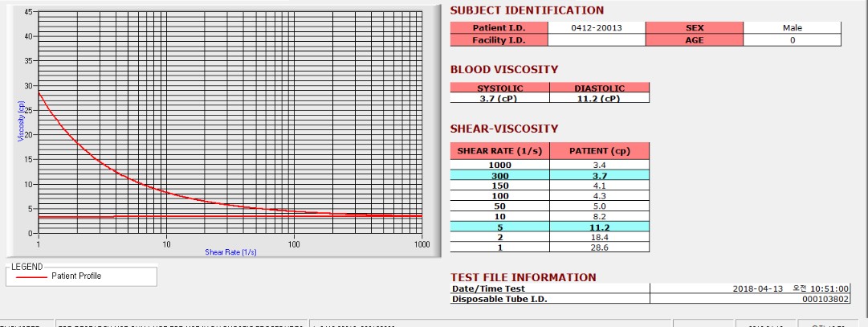Click the SHEAR RATE (1/s) column header

(x=500, y=151)
